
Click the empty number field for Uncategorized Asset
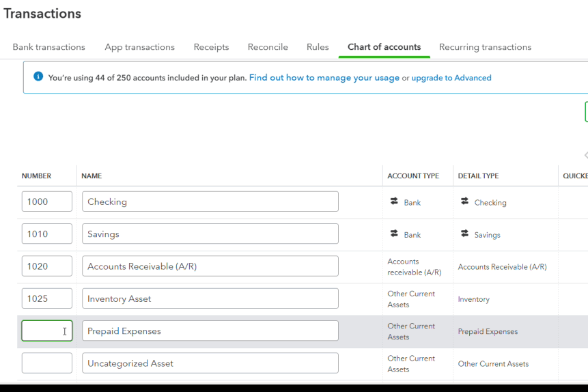click(47, 363)
